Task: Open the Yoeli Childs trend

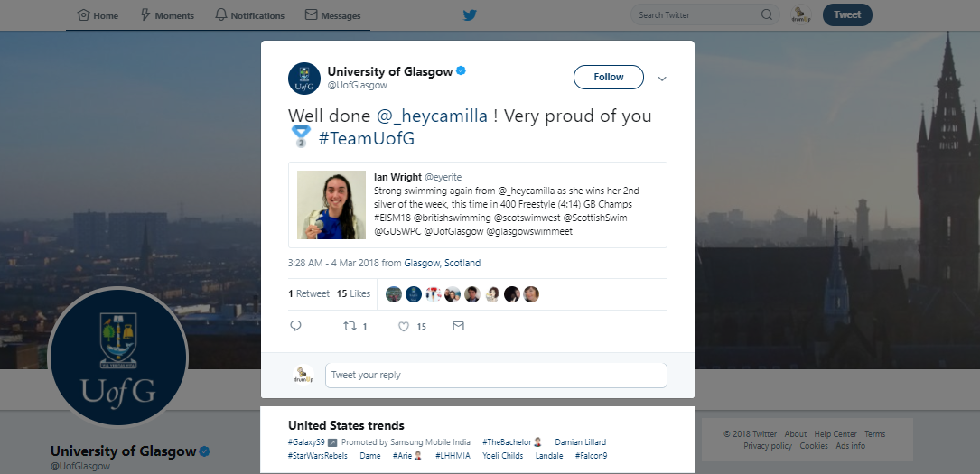Action: (502, 456)
